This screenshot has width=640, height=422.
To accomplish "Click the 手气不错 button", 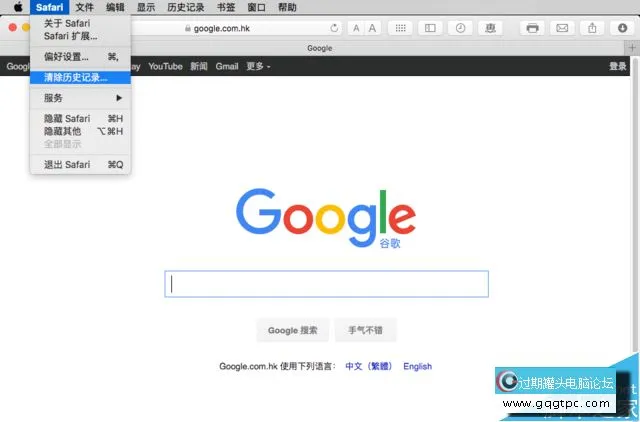I will click(x=365, y=330).
